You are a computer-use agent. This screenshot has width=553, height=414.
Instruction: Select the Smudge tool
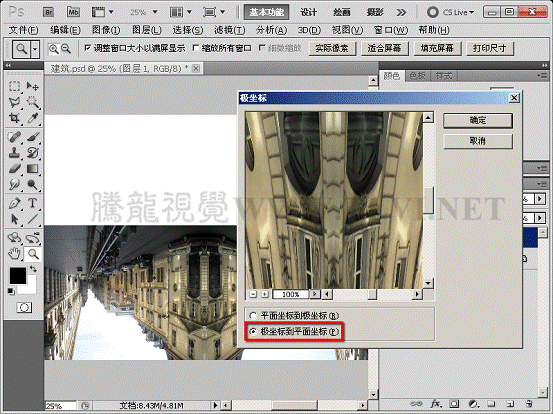(x=14, y=184)
